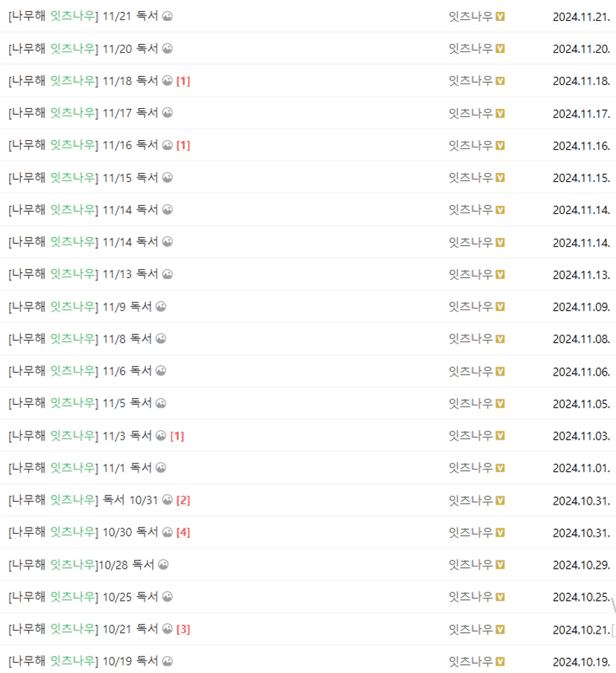Open the comment count [2] on 독서 10/31
Viewport: 616px width, 673px height.
[x=183, y=500]
